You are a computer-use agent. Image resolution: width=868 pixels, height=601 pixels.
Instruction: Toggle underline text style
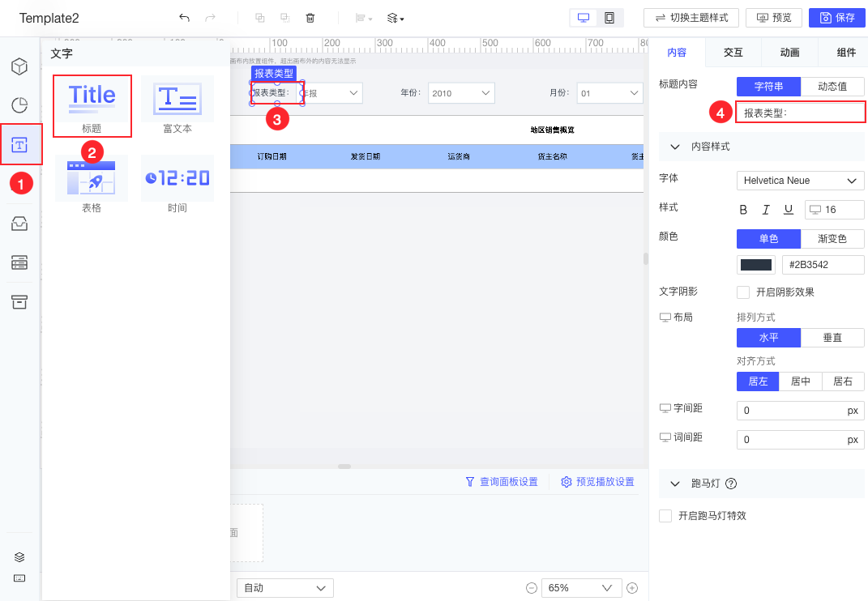789,210
